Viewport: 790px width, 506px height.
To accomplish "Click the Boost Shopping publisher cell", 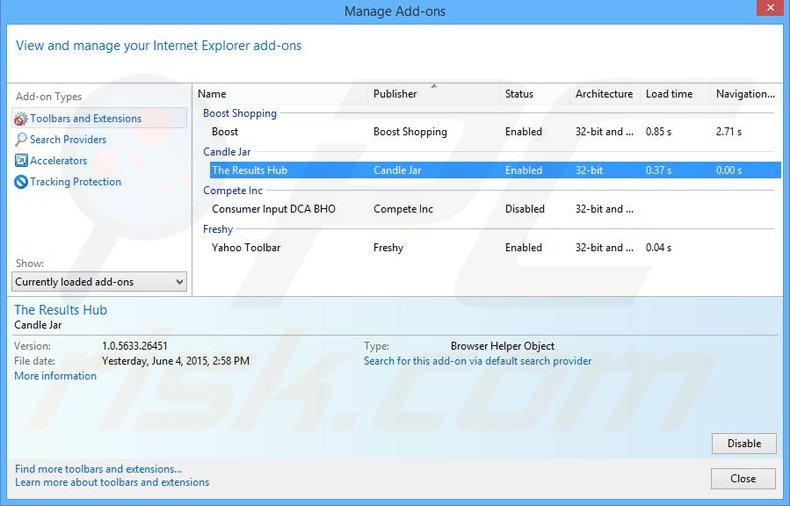I will pyautogui.click(x=410, y=132).
